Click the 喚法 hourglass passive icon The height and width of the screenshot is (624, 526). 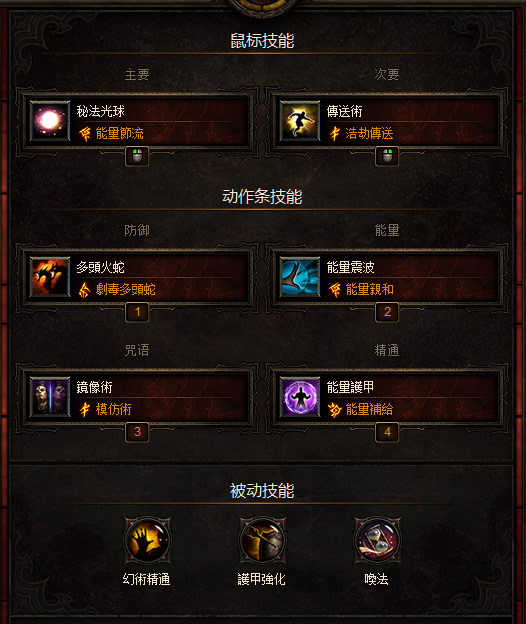pos(376,540)
